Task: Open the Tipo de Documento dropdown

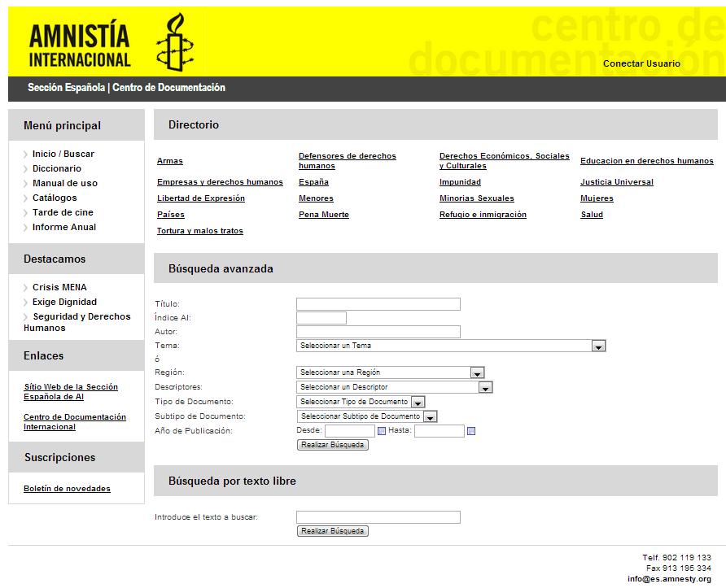Action: [x=418, y=402]
